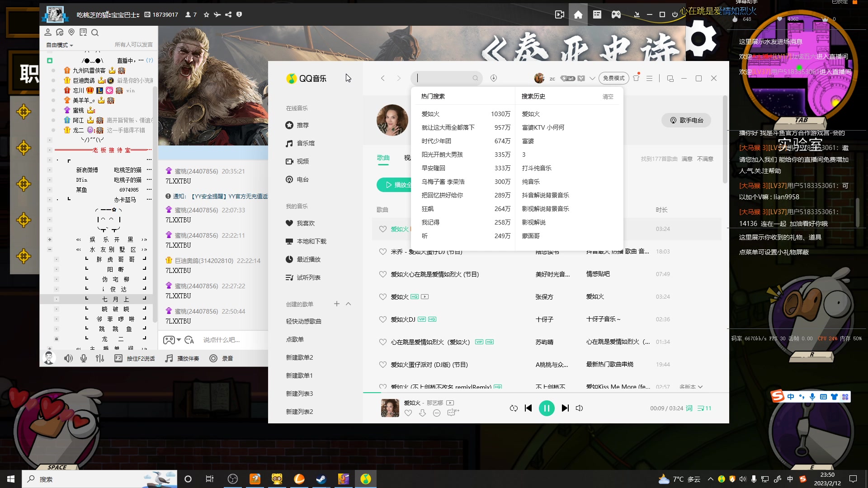This screenshot has width=868, height=488.
Task: Toggle the loop playback mode icon
Action: click(514, 408)
